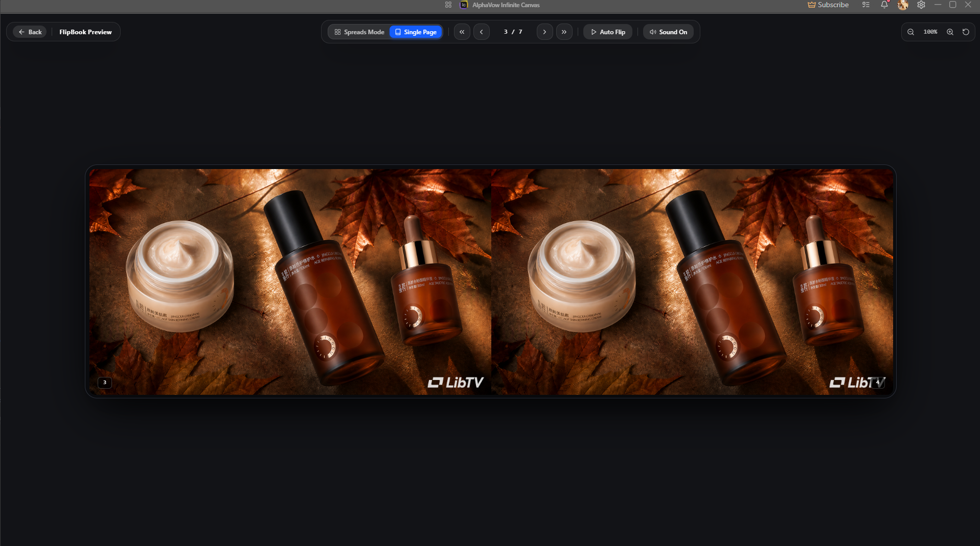The image size is (980, 546).
Task: Reset zoom with the rotate icon
Action: tap(966, 32)
